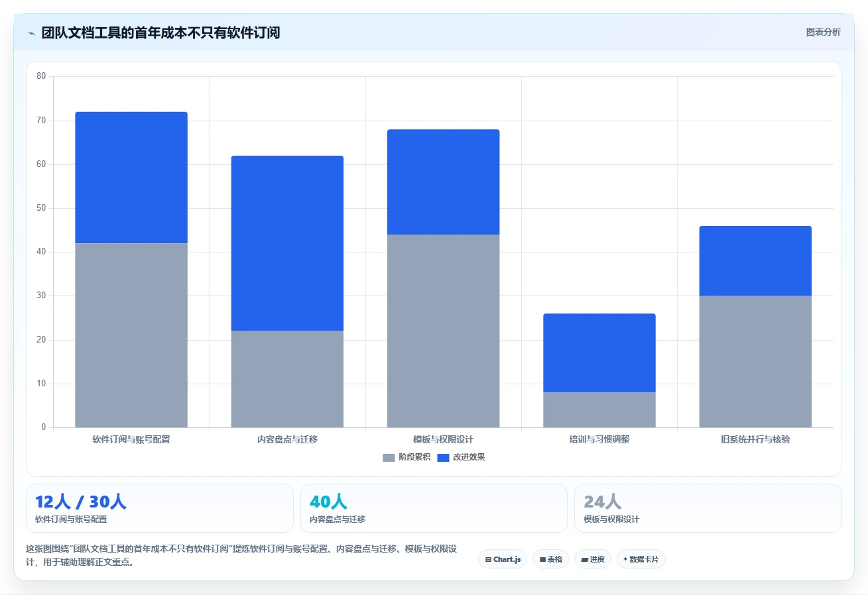Click the blue bar segment of 软件订阅与账号配置
Image resolution: width=868 pixels, height=595 pixels.
pos(131,178)
